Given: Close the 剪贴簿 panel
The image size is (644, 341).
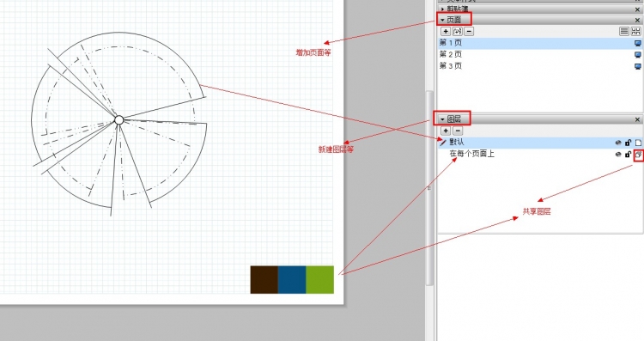Looking at the screenshot, I should click(x=637, y=9).
